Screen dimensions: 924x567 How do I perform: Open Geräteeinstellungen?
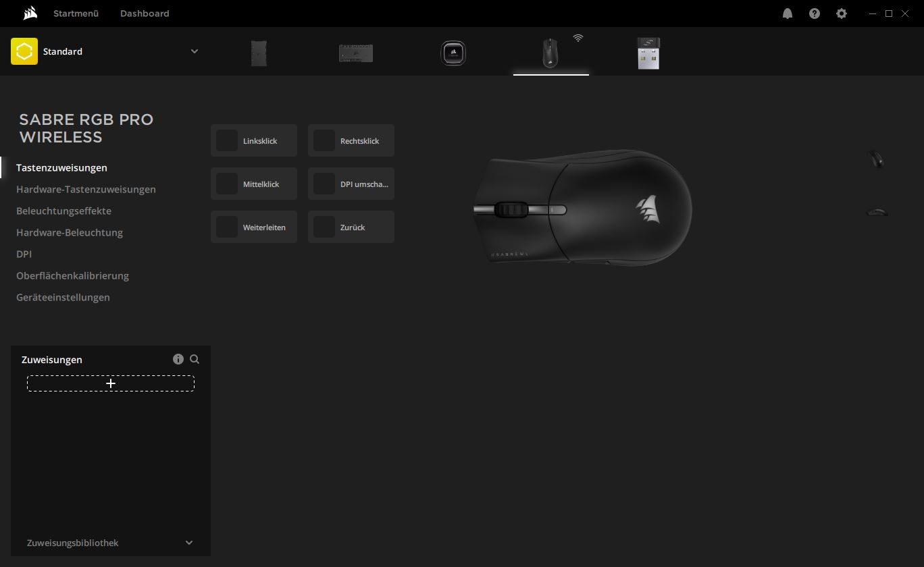pyautogui.click(x=63, y=297)
